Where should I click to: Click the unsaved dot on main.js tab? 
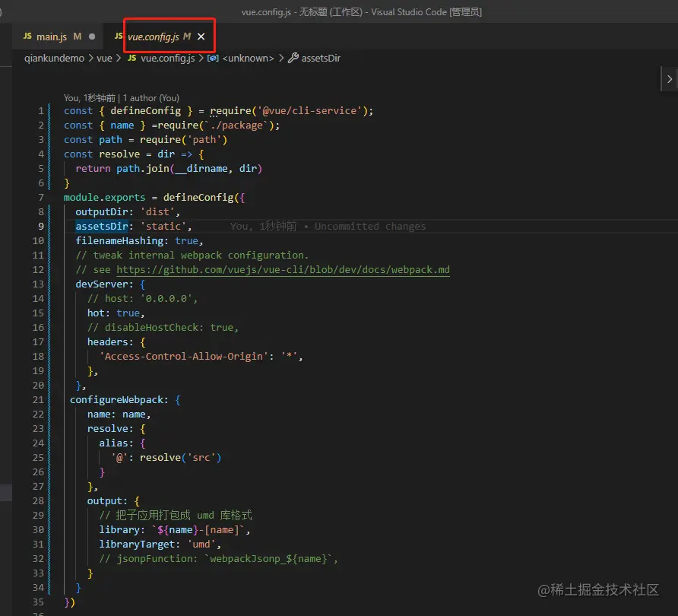coord(92,37)
